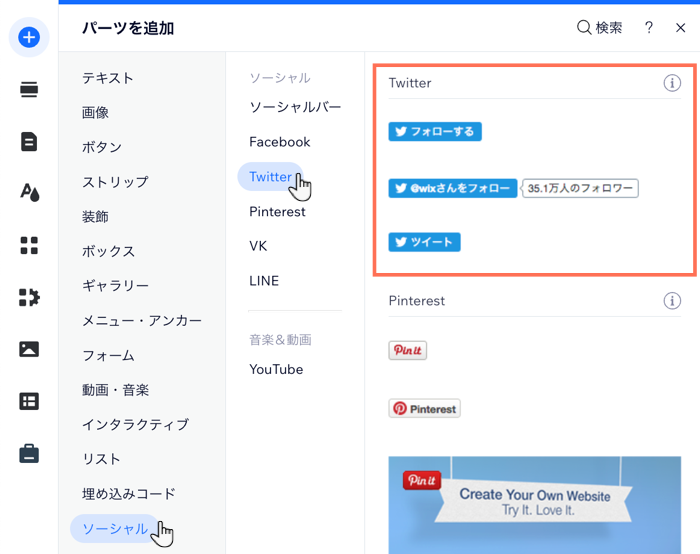Viewport: 700px width, 554px height.
Task: Select the メニュー・アンカー category
Action: tap(142, 321)
